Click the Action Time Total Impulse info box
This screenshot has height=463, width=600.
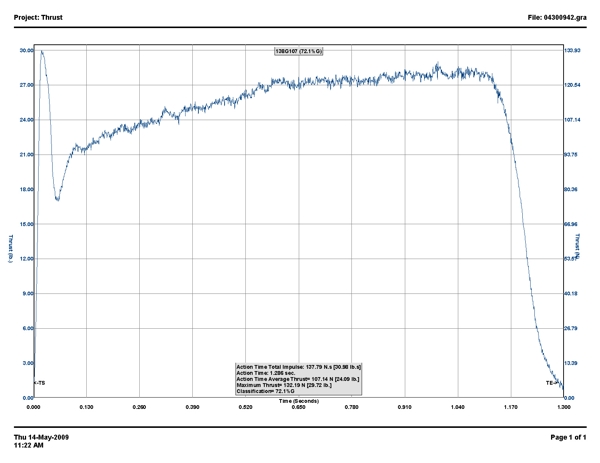tap(298, 378)
